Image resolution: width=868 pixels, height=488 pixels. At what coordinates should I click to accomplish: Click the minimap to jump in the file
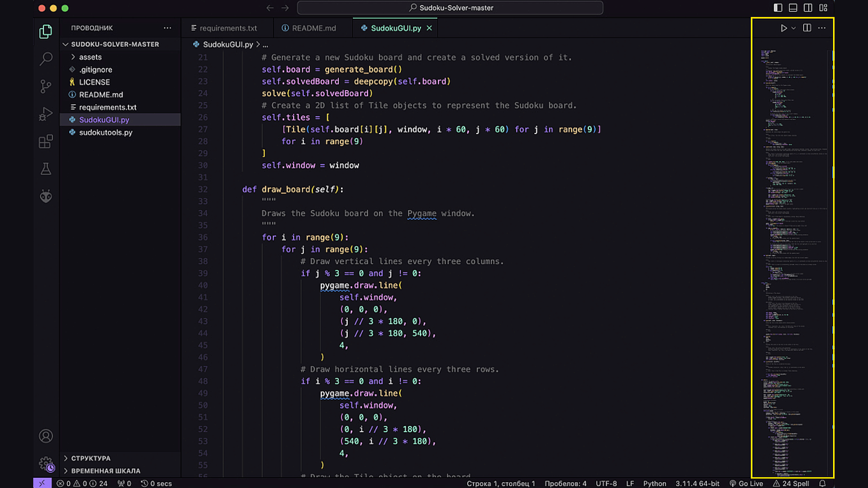[789, 225]
